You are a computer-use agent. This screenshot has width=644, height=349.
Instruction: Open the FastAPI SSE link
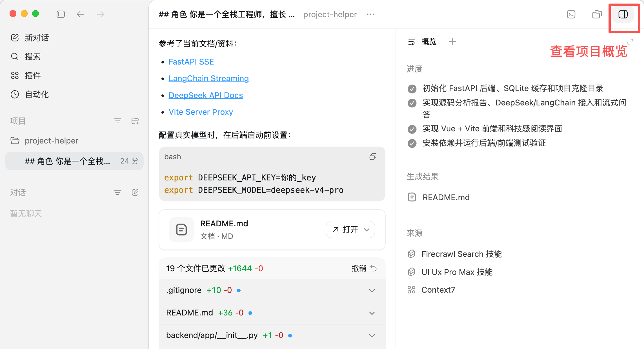click(x=191, y=62)
